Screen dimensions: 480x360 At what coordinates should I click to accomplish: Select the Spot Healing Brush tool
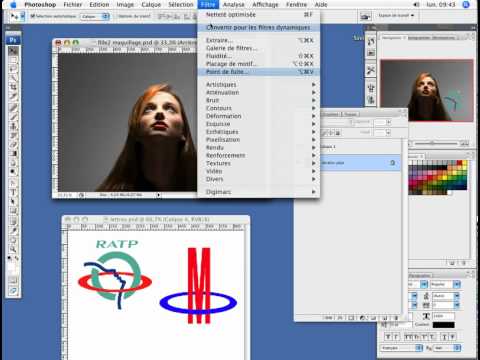[13, 107]
